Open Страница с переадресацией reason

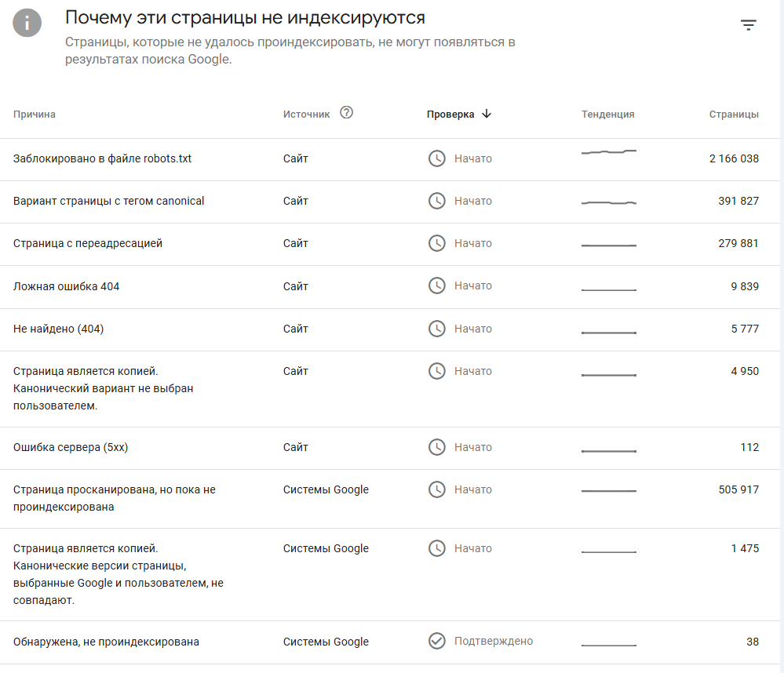pos(87,243)
